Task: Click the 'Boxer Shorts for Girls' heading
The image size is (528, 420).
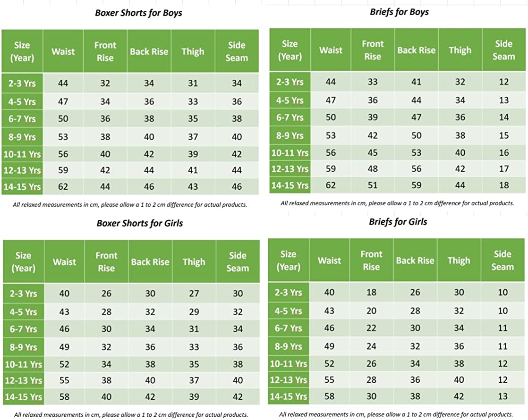Action: coord(139,223)
